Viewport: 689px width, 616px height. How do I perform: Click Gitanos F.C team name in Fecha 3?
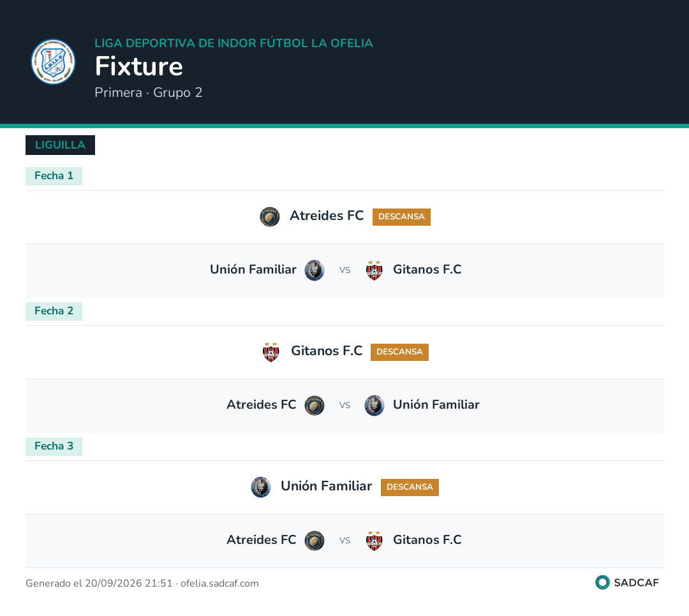click(x=427, y=540)
